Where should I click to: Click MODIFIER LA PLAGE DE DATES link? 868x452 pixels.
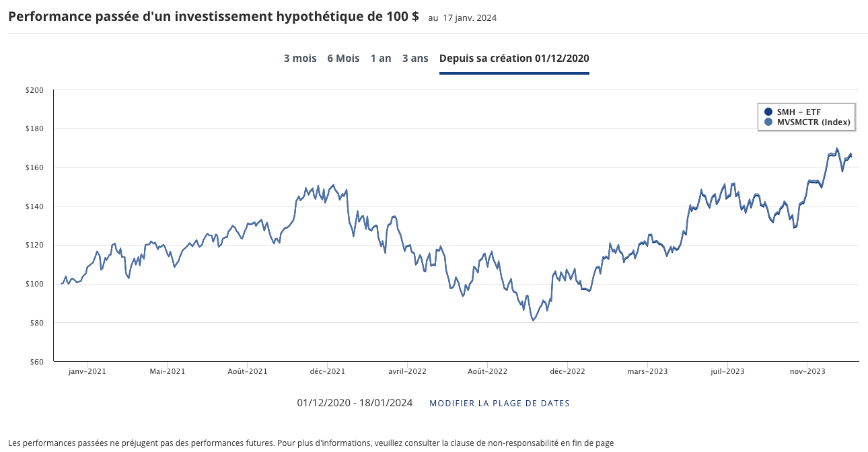[499, 404]
